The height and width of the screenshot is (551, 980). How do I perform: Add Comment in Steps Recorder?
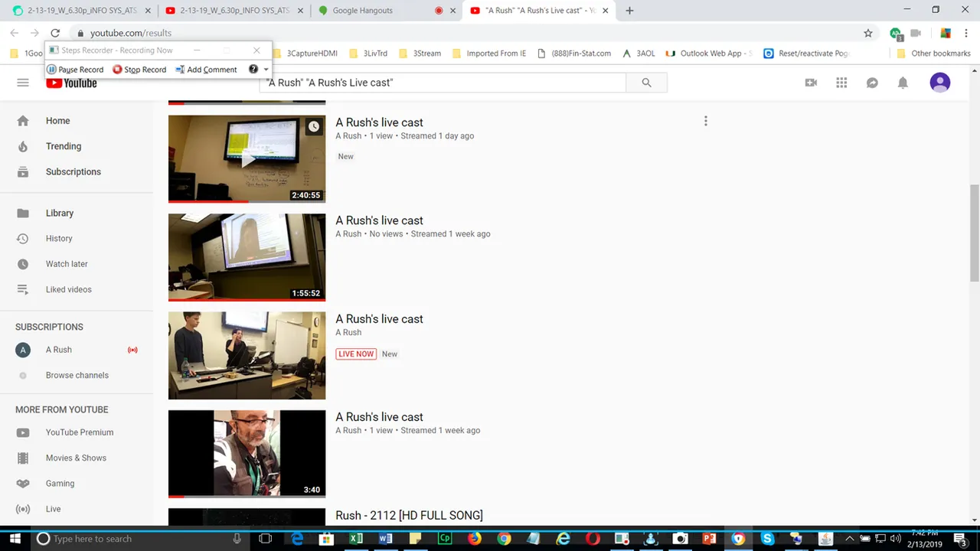[x=206, y=70]
